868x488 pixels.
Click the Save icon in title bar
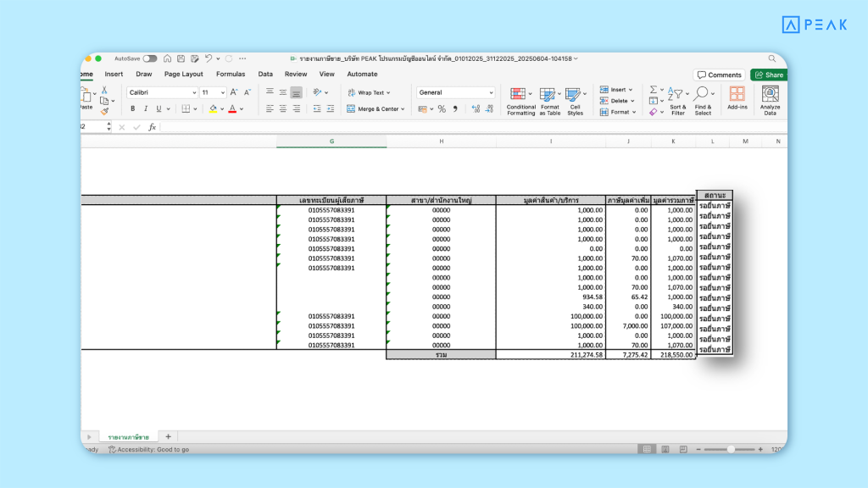[181, 58]
